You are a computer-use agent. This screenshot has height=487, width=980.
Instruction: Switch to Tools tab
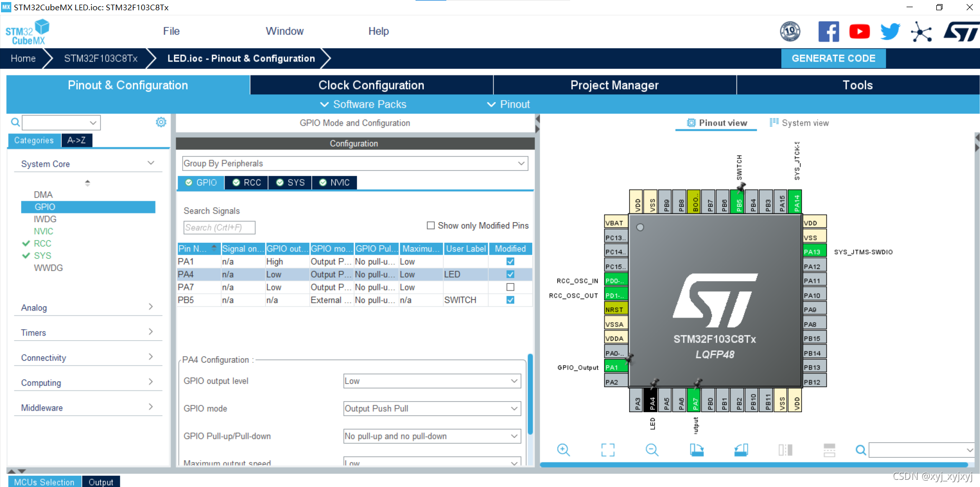click(x=858, y=85)
